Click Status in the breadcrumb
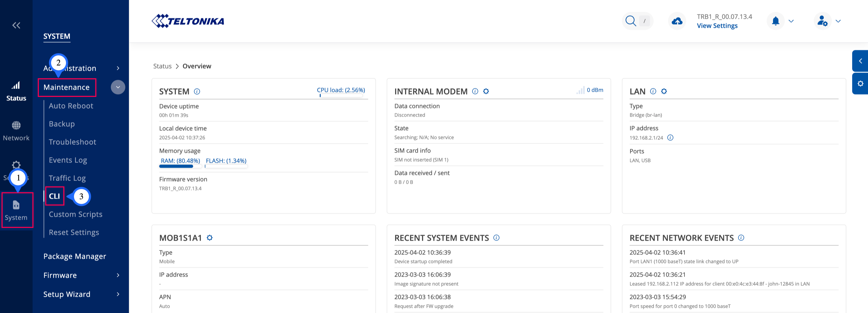 tap(162, 66)
